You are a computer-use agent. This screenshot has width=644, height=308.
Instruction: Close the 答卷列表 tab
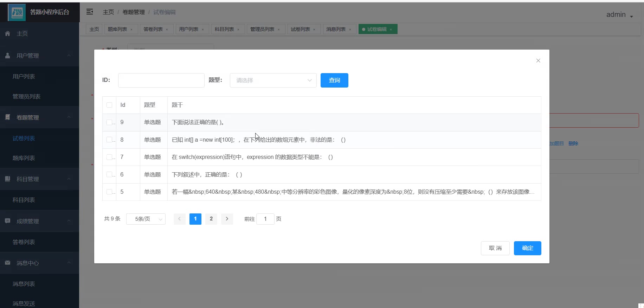[167, 30]
